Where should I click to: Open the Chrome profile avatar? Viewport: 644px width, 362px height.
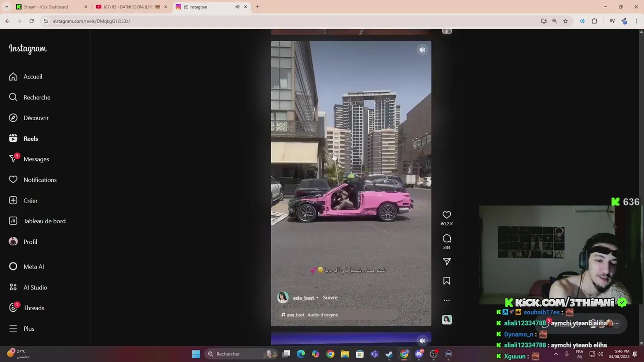pos(624,21)
